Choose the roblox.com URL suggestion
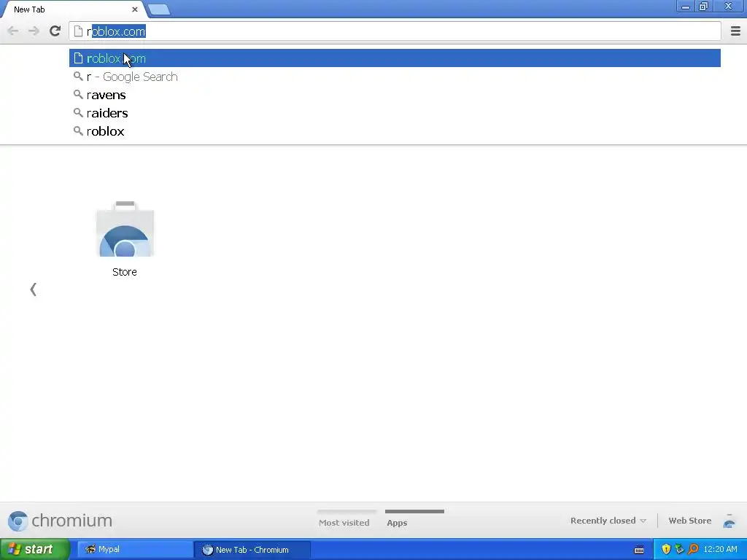 (x=395, y=58)
